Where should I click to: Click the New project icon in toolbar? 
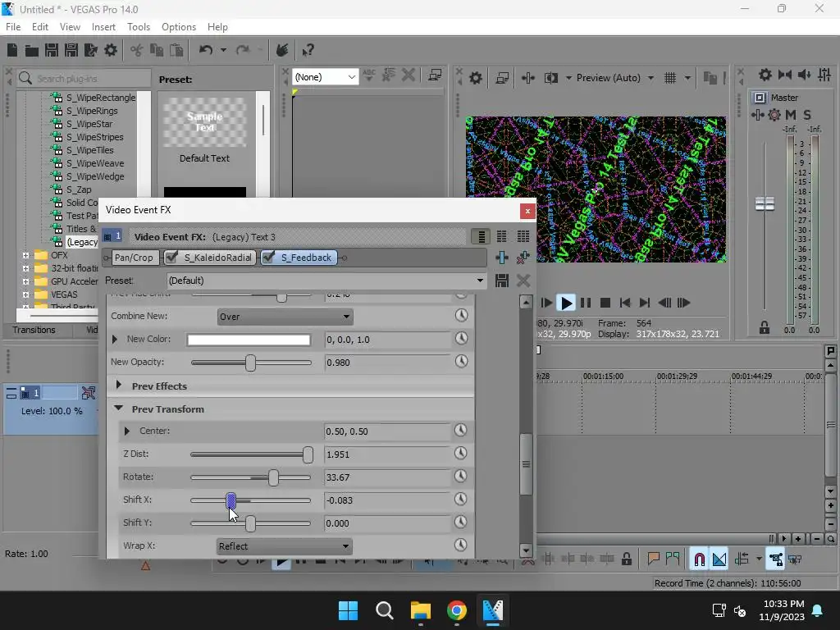[11, 50]
